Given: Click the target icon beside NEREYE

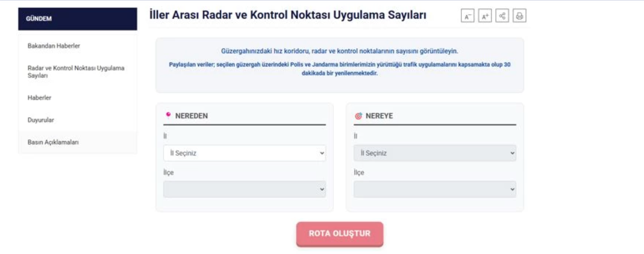Looking at the screenshot, I should tap(358, 116).
